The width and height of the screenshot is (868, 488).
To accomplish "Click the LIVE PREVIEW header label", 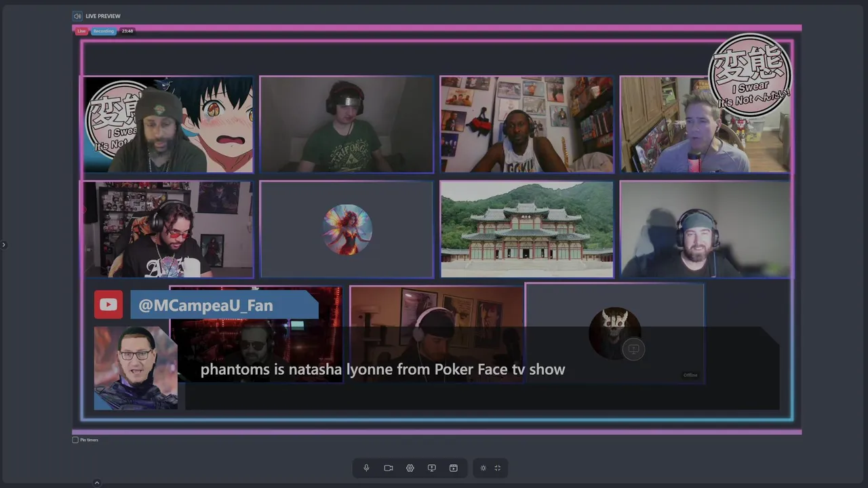I will (x=103, y=16).
